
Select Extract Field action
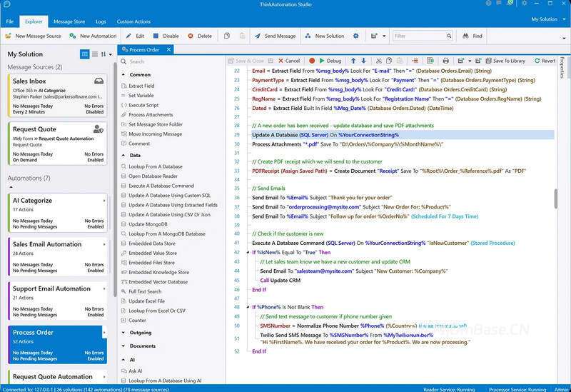(x=141, y=86)
